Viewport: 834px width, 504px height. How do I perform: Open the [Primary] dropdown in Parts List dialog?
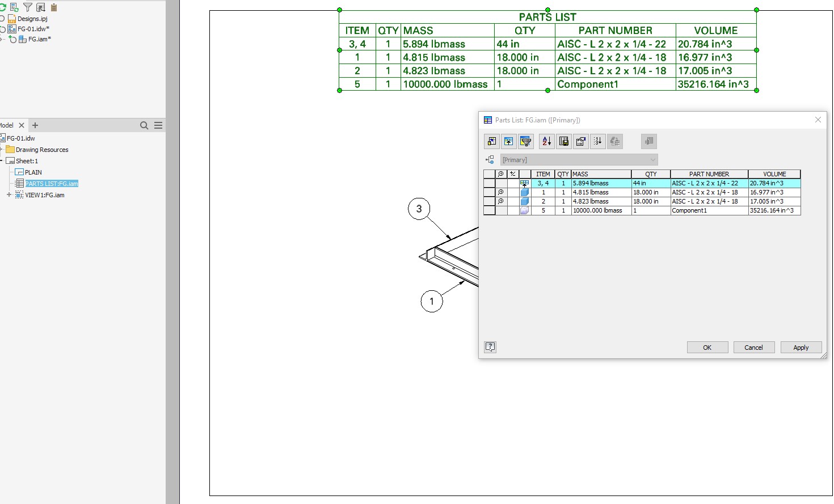(x=579, y=160)
